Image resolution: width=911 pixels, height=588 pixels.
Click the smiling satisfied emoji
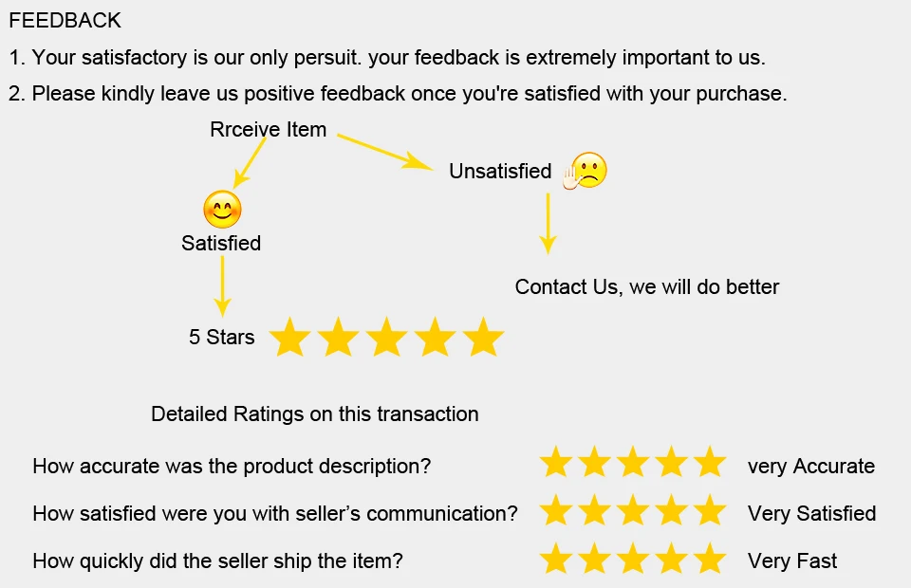pyautogui.click(x=222, y=210)
